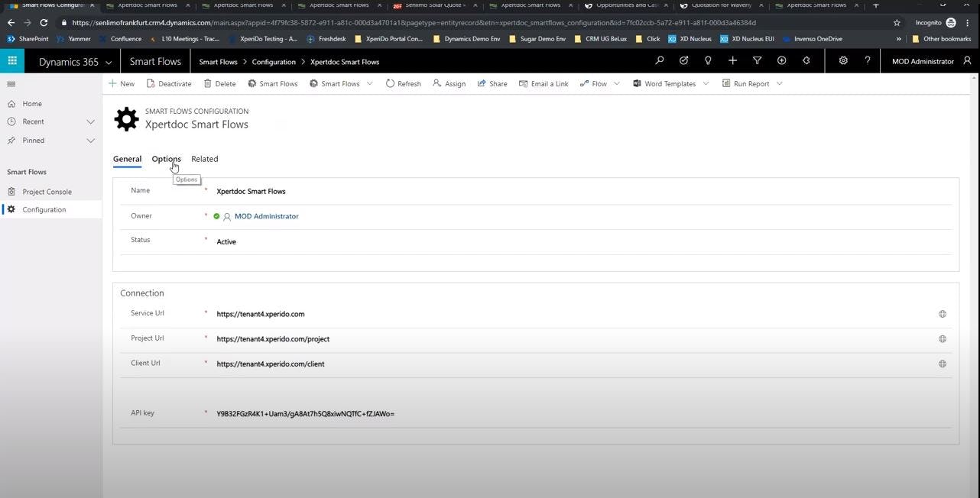980x498 pixels.
Task: Open the Related tab
Action: point(205,159)
